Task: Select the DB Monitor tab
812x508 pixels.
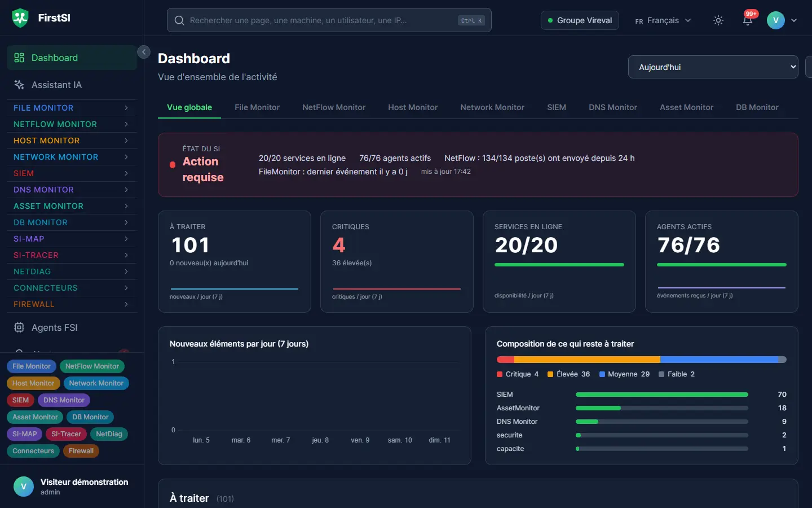Action: click(757, 107)
